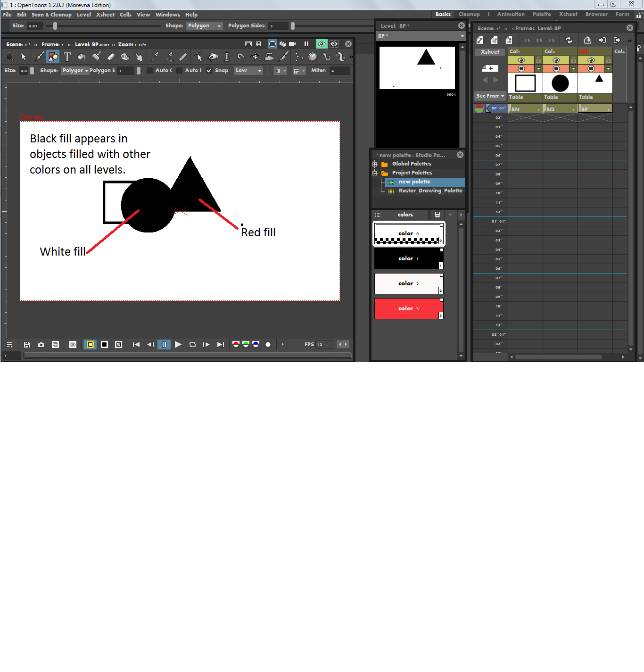The width and height of the screenshot is (644, 672).
Task: Select the Cutter tool
Action: tap(283, 57)
